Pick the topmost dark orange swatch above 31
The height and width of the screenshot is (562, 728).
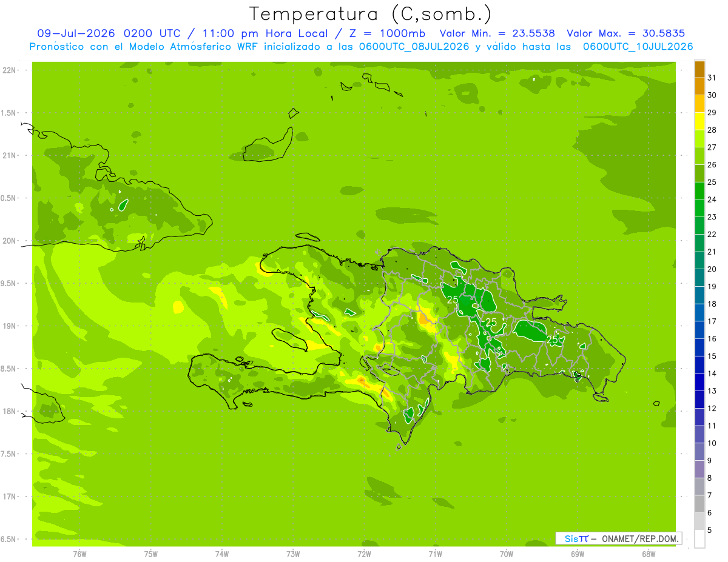coord(699,69)
